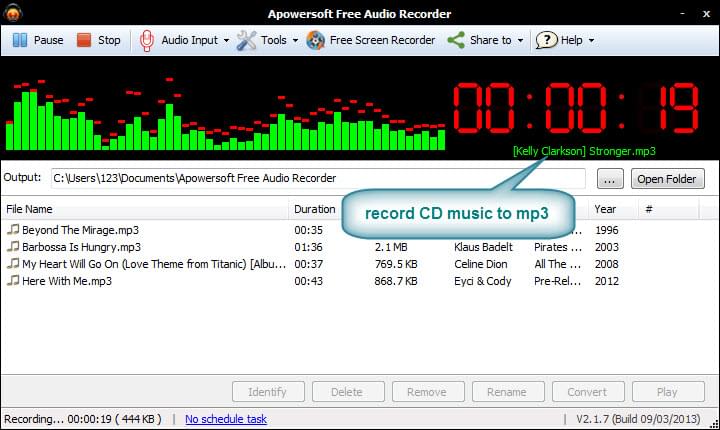Expand the Tools dropdown arrow

click(297, 41)
